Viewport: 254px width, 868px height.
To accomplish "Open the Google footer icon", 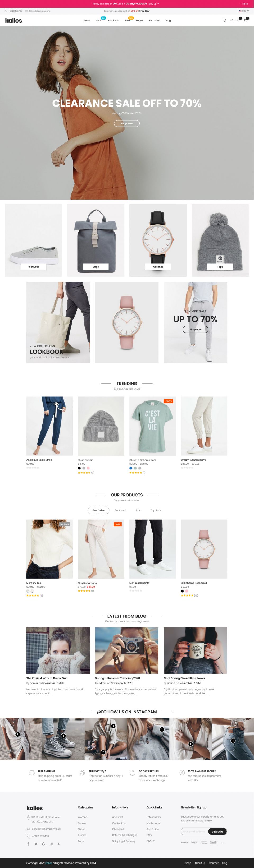I will point(43,844).
